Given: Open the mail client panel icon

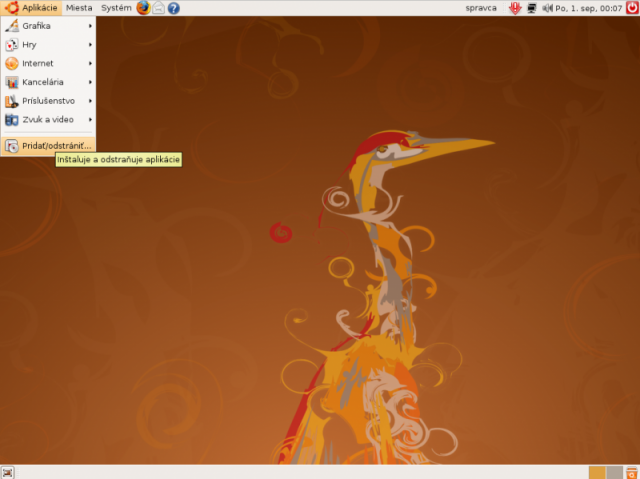Looking at the screenshot, I should click(159, 8).
